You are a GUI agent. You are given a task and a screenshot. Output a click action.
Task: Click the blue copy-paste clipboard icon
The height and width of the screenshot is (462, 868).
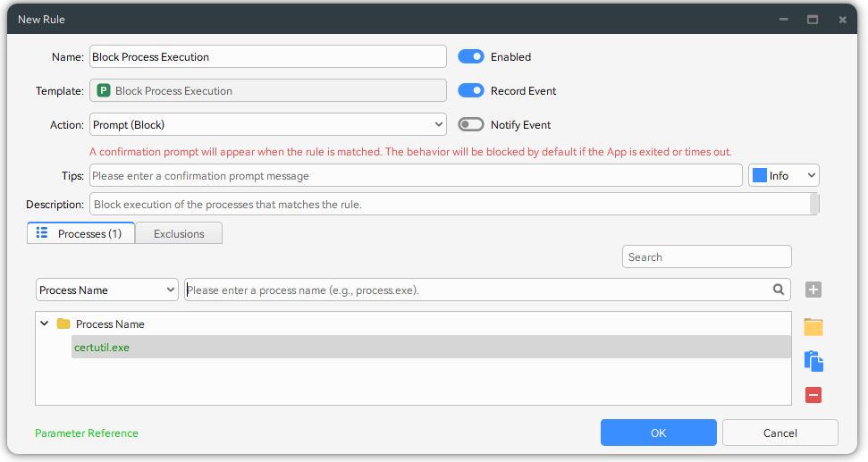pyautogui.click(x=813, y=361)
